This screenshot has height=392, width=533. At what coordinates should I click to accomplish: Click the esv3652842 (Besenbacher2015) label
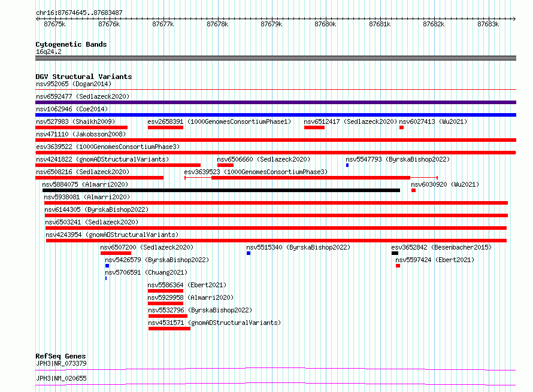coord(441,247)
